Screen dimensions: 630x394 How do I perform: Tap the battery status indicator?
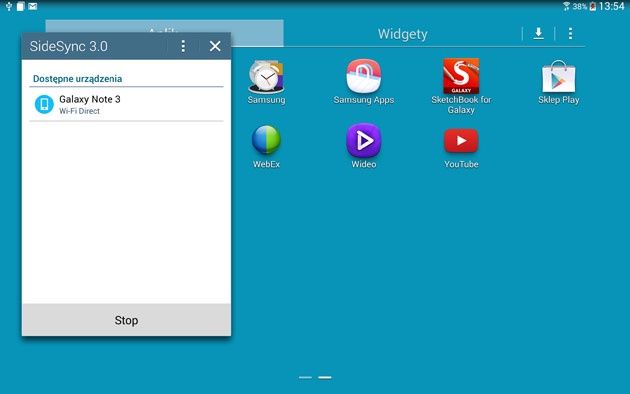coord(593,6)
